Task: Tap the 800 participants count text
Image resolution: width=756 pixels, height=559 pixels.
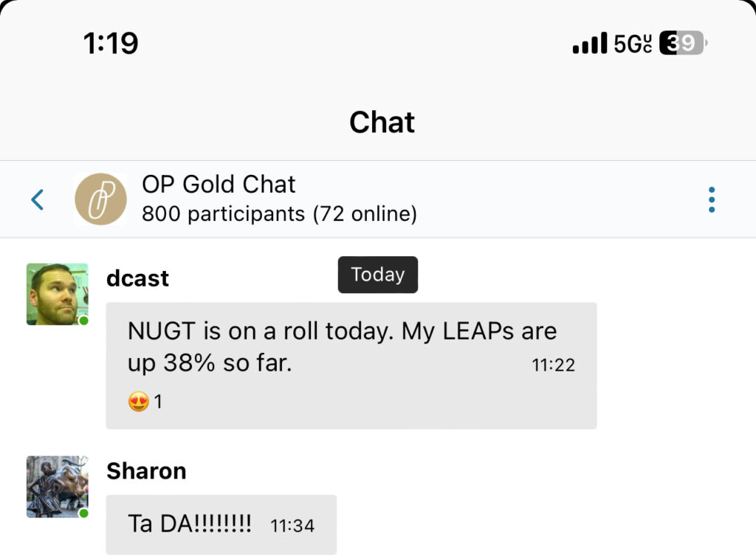Action: coord(279,214)
